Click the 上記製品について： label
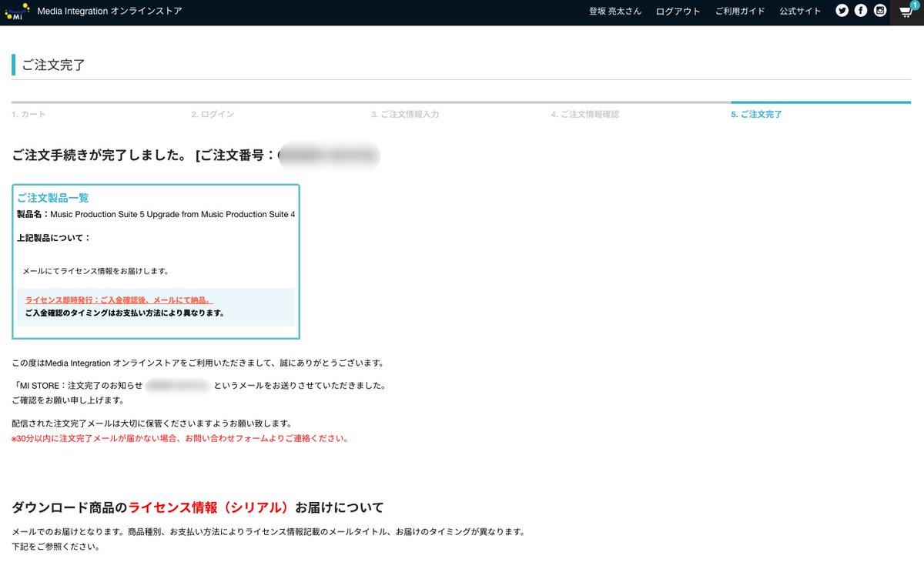Viewport: 924px width, 569px height. pyautogui.click(x=54, y=238)
